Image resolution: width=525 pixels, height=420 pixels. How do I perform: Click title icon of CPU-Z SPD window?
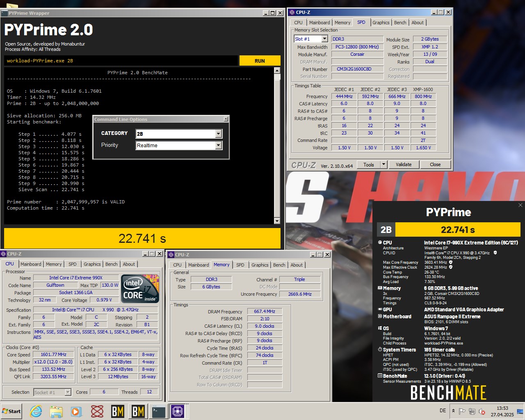[x=292, y=12]
